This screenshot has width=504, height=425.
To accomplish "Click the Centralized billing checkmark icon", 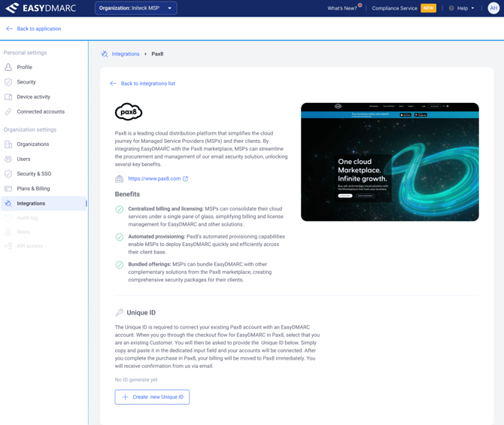I will click(x=120, y=209).
